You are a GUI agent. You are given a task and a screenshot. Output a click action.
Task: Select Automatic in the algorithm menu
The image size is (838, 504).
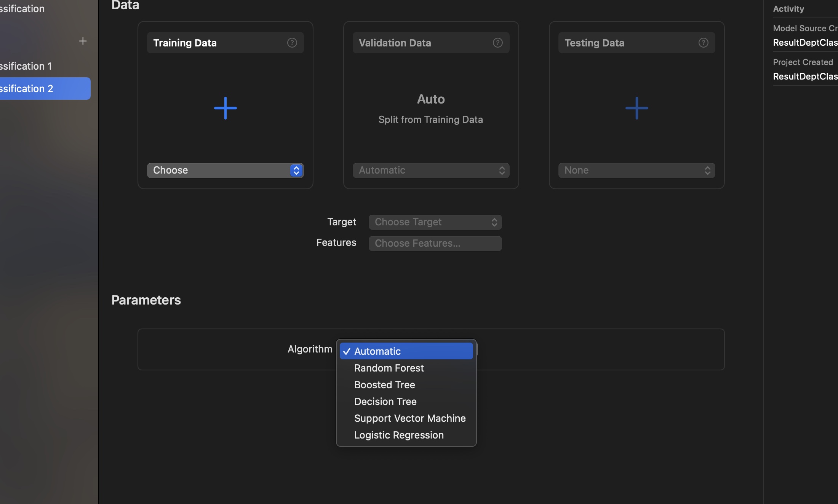click(x=406, y=351)
